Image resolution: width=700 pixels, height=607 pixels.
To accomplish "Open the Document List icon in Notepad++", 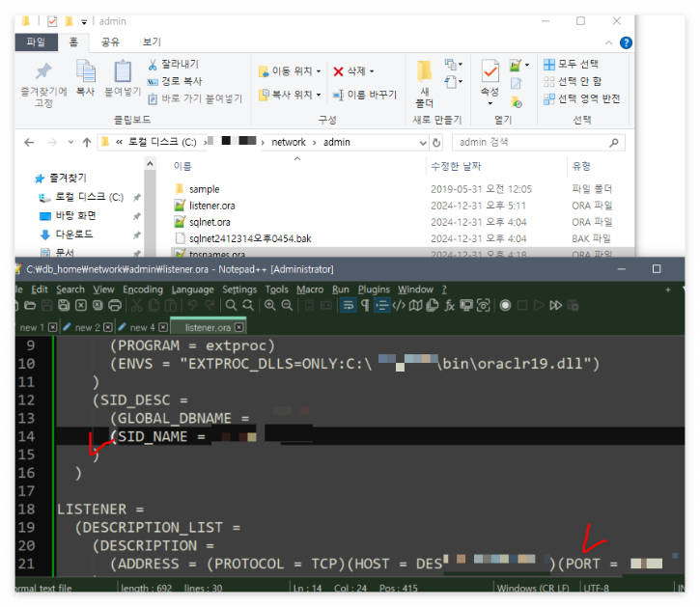I will point(433,305).
